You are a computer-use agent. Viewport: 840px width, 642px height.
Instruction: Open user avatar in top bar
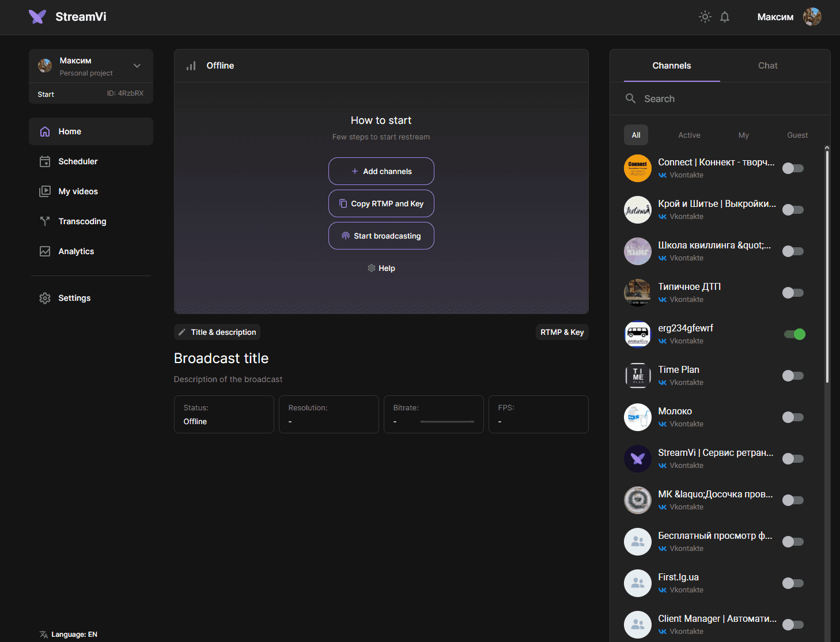click(x=812, y=17)
